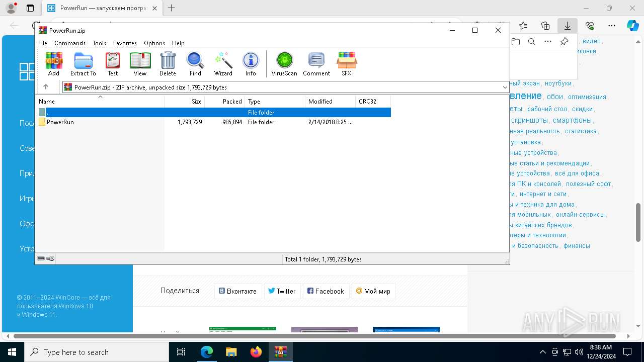The width and height of the screenshot is (644, 362).
Task: Click browser vertical scrollbar thumb
Action: pyautogui.click(x=638, y=223)
